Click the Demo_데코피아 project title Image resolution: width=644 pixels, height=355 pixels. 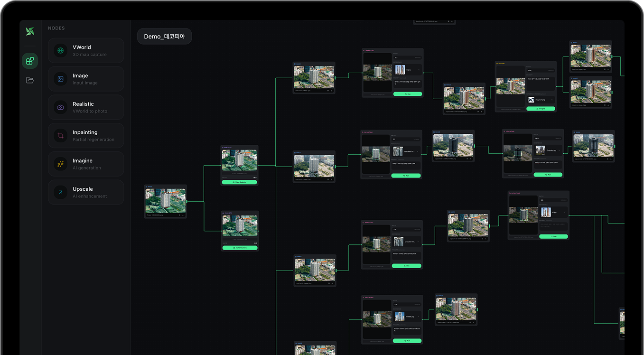(164, 37)
